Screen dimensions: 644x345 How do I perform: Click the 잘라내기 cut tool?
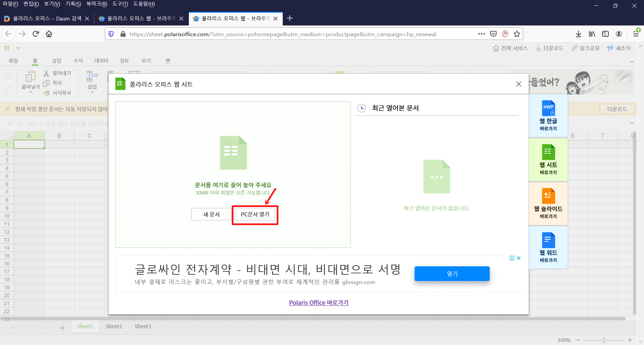click(x=57, y=73)
